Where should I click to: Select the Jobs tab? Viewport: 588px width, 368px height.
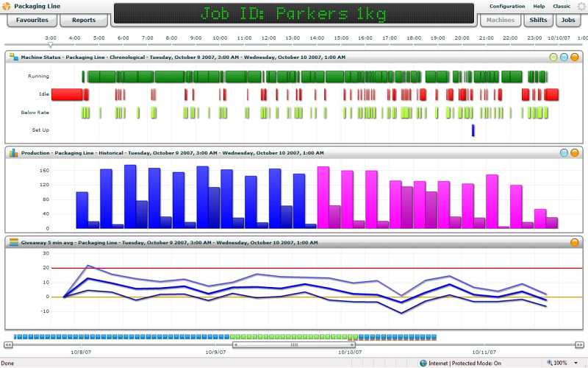[568, 21]
